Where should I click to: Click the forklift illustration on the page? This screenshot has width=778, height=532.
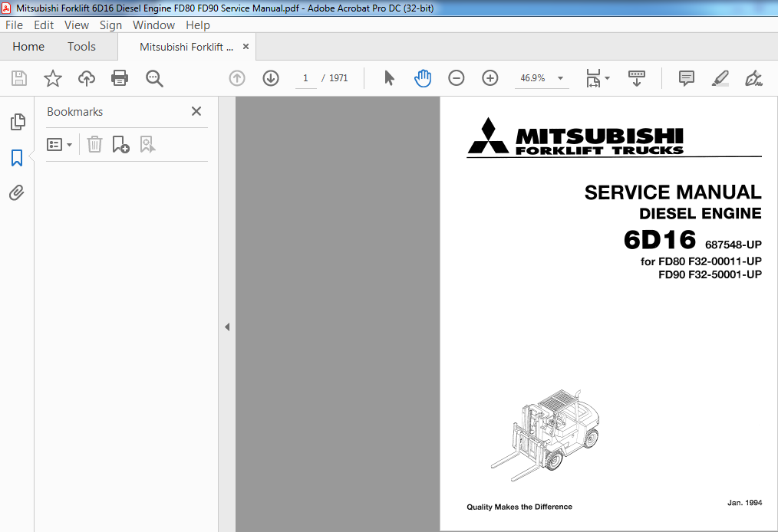(x=546, y=435)
